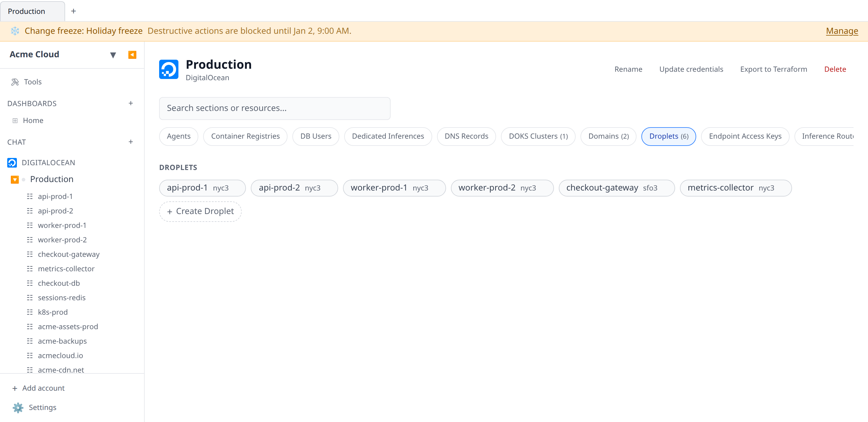Click the snowflake change freeze icon
Image resolution: width=868 pixels, height=422 pixels.
click(15, 31)
